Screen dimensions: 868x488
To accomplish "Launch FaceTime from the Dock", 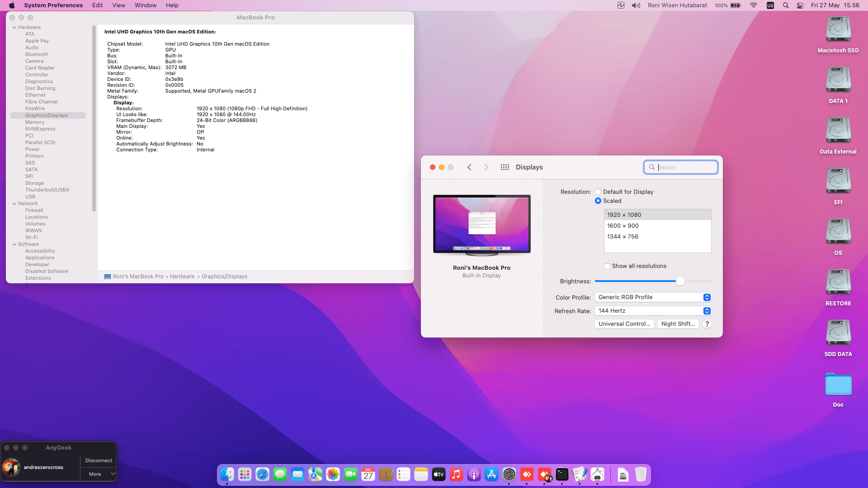I will point(350,474).
